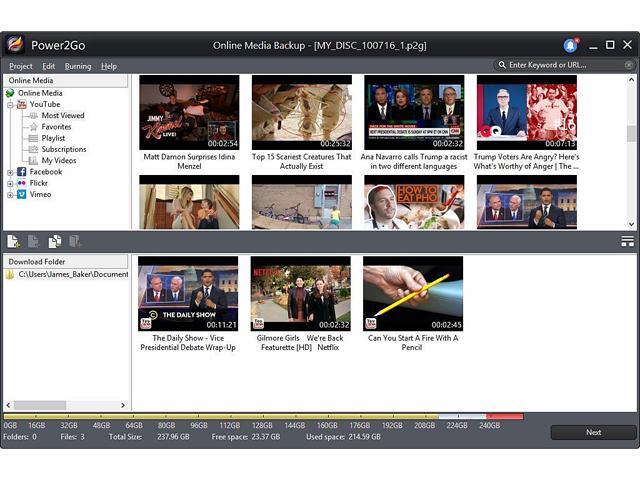Select the Facebook icon in the media tree
Screen dimensions: 640x480
point(21,172)
